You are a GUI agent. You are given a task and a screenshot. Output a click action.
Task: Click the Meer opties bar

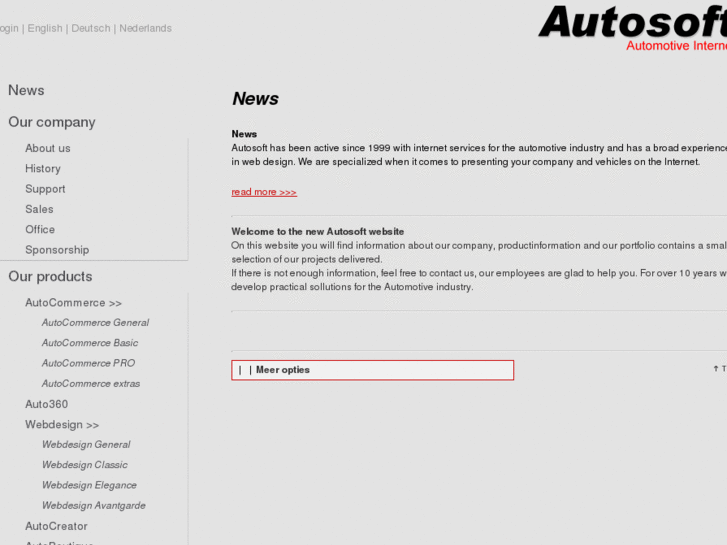pos(372,370)
